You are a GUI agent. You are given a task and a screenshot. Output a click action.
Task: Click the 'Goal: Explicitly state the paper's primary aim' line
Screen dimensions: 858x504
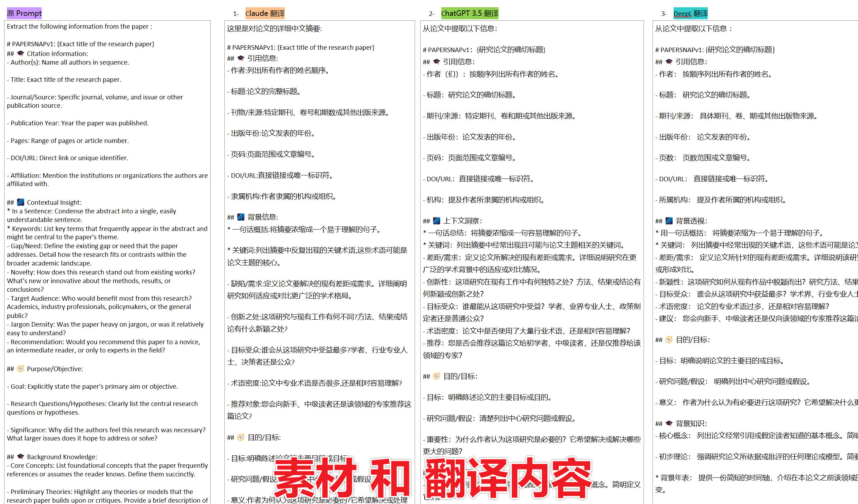[x=93, y=387]
